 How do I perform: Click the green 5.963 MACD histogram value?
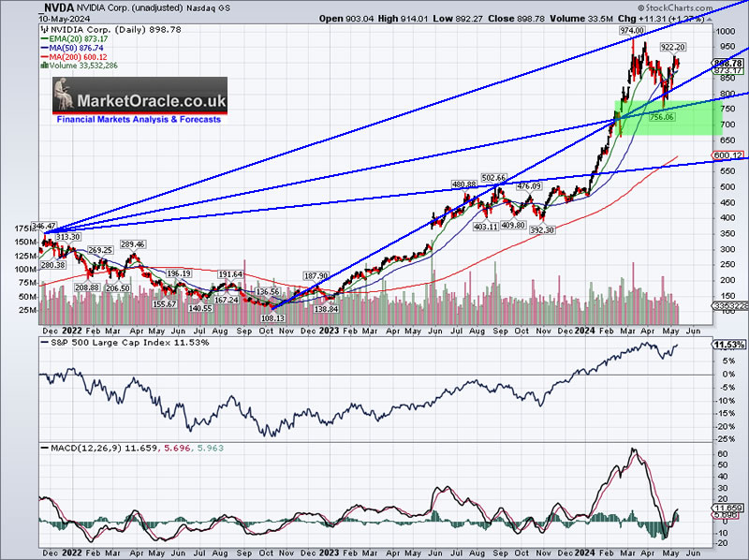point(210,449)
